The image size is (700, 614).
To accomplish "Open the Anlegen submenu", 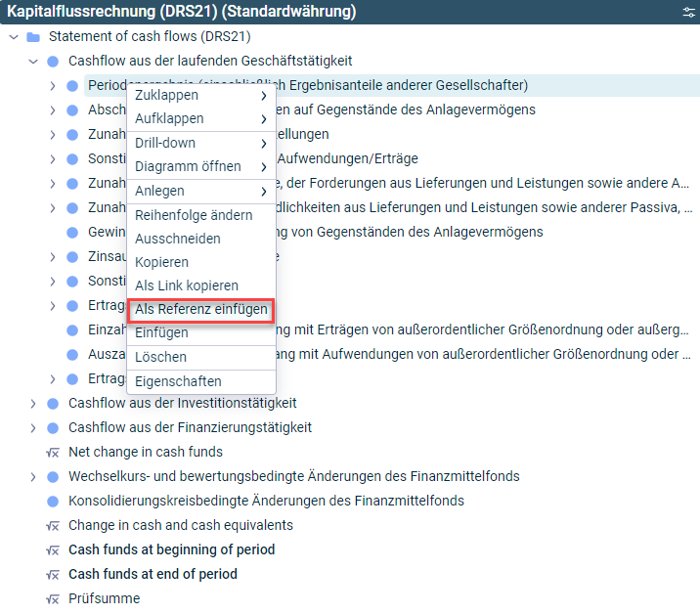I will pyautogui.click(x=201, y=191).
